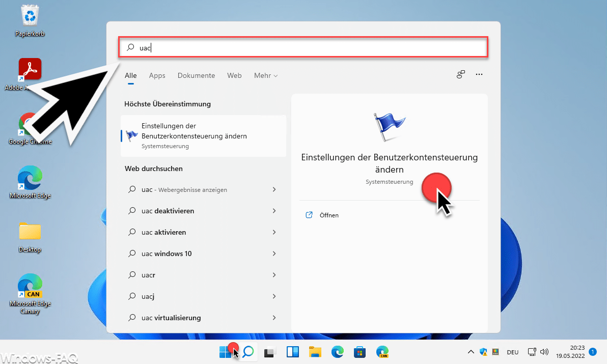607x364 pixels.
Task: Open the three-dot more options menu
Action: click(479, 74)
